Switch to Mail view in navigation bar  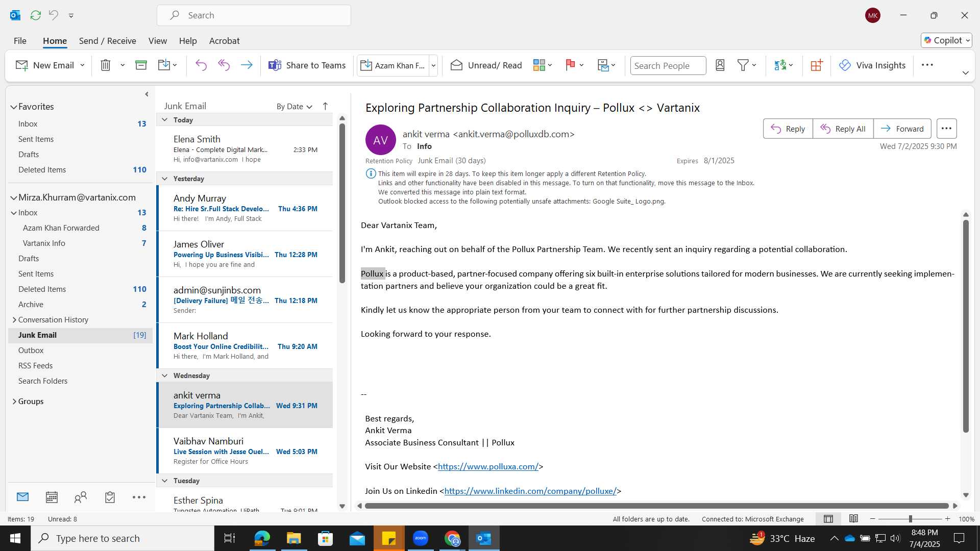click(22, 497)
